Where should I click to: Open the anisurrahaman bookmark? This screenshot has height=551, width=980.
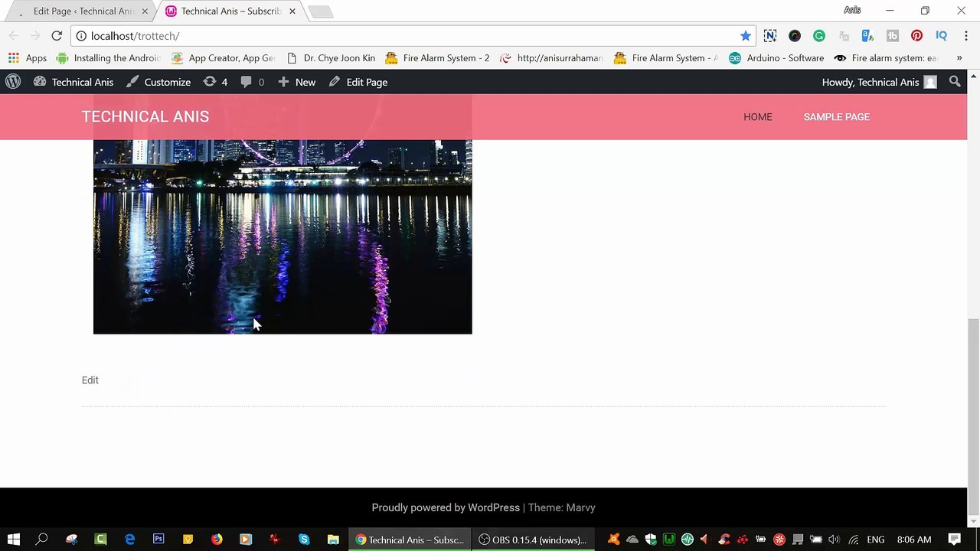click(551, 58)
